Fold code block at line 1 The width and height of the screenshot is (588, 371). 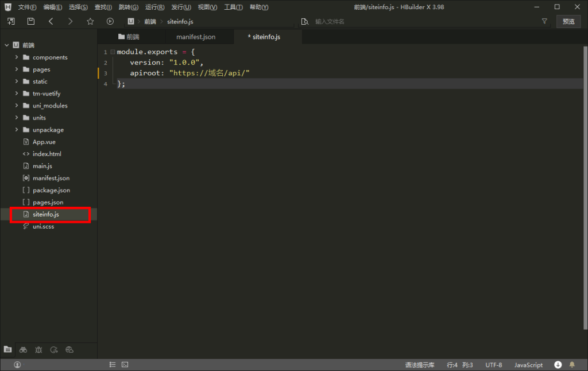[113, 52]
